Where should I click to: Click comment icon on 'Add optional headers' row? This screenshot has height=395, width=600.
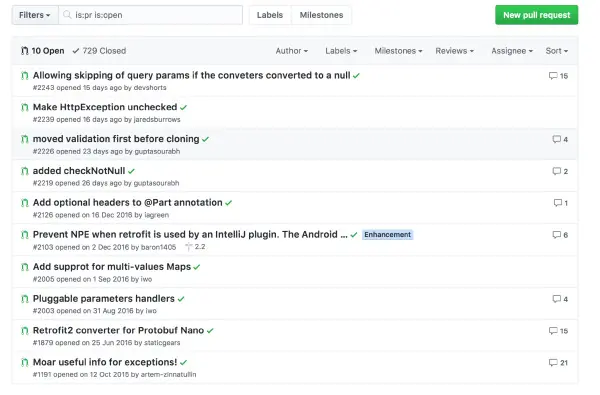(x=558, y=203)
